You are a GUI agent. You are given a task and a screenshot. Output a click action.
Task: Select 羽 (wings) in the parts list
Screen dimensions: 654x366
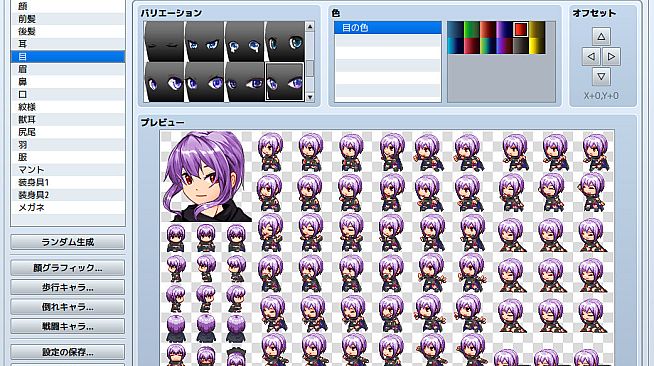click(x=68, y=145)
